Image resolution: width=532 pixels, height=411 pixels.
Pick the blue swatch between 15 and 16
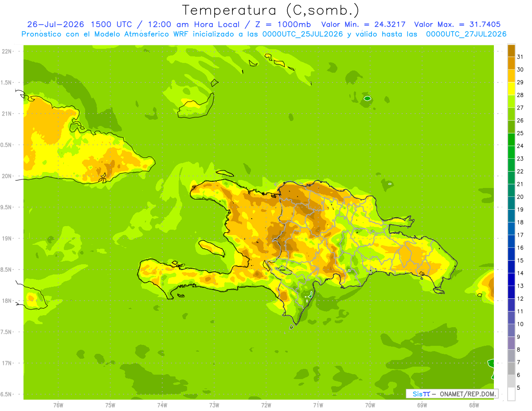tap(511, 254)
